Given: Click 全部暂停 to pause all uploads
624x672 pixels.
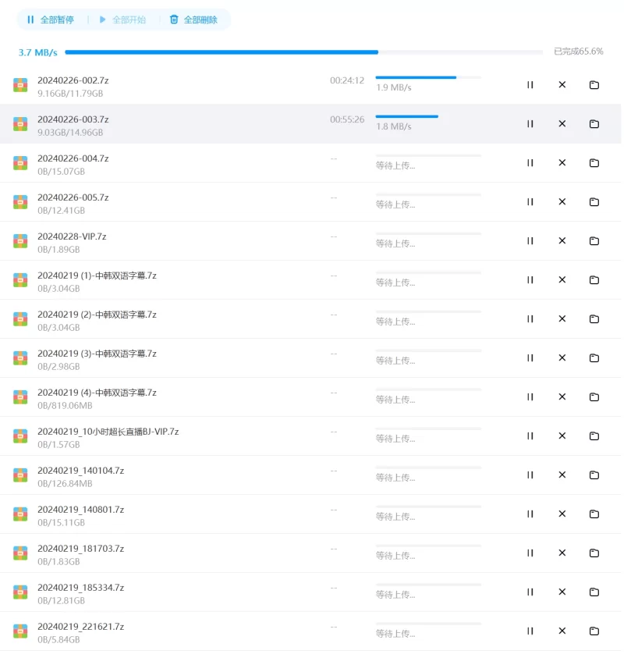Looking at the screenshot, I should tap(50, 20).
